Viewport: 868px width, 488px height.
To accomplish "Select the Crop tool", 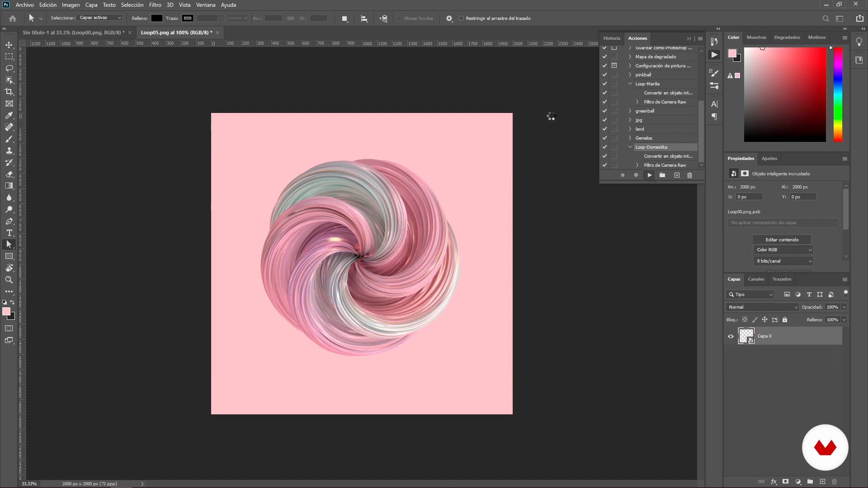I will (9, 92).
